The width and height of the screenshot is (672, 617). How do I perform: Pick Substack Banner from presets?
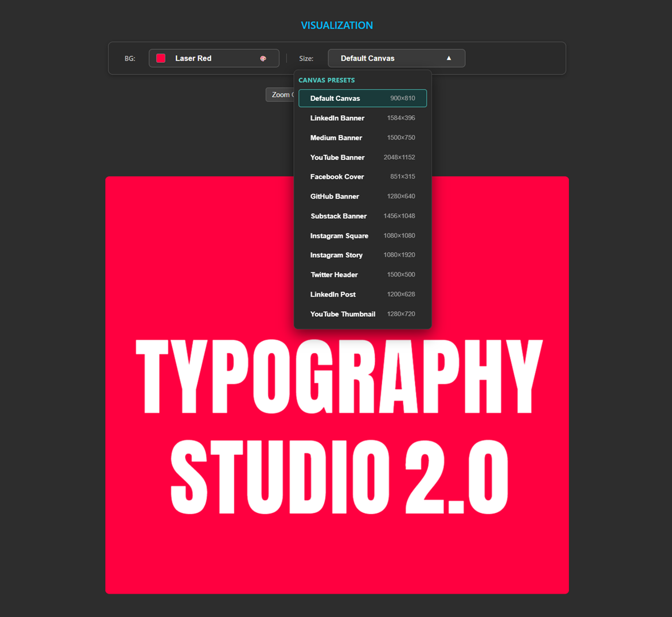coord(362,216)
